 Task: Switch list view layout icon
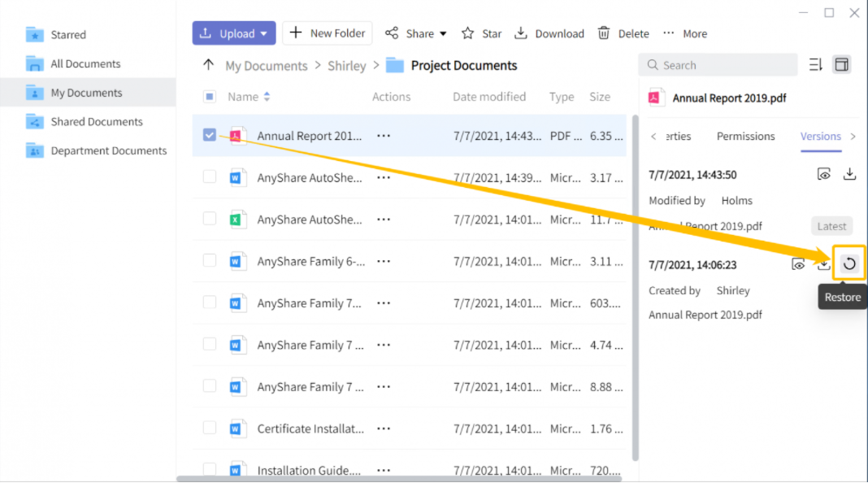(x=815, y=65)
